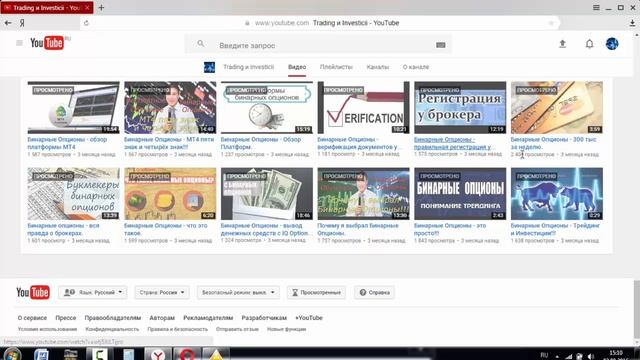Open thumbnail with dollar bills stack
Viewport: 640px width, 360px height.
point(267,194)
